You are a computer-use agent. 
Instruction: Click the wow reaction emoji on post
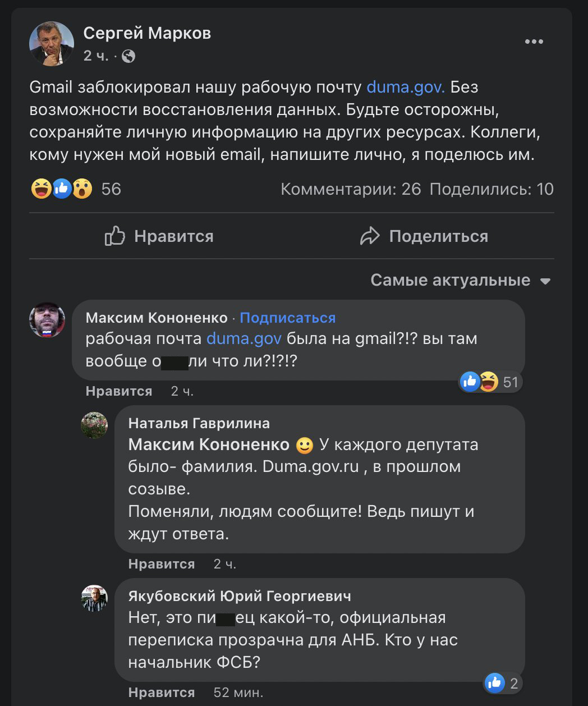click(x=82, y=189)
